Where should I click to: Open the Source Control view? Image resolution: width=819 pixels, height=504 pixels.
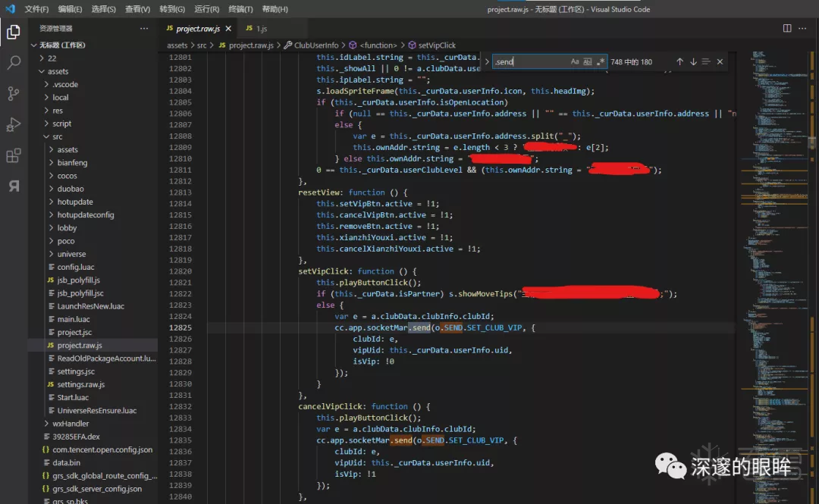coord(14,93)
